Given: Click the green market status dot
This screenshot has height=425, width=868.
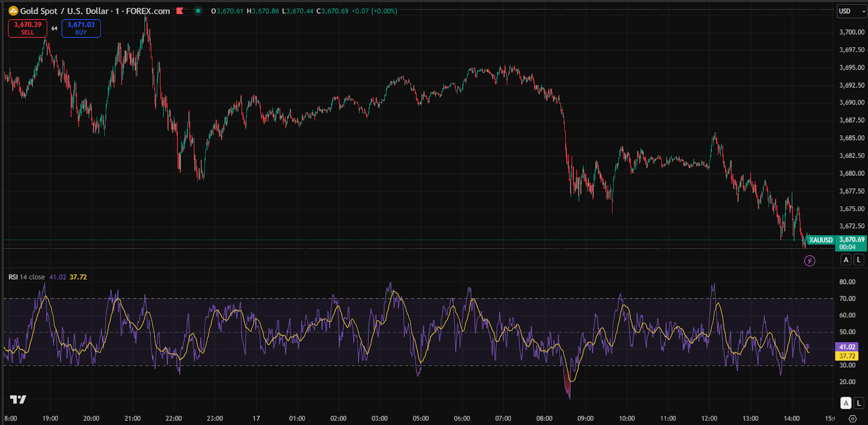Looking at the screenshot, I should pos(198,11).
